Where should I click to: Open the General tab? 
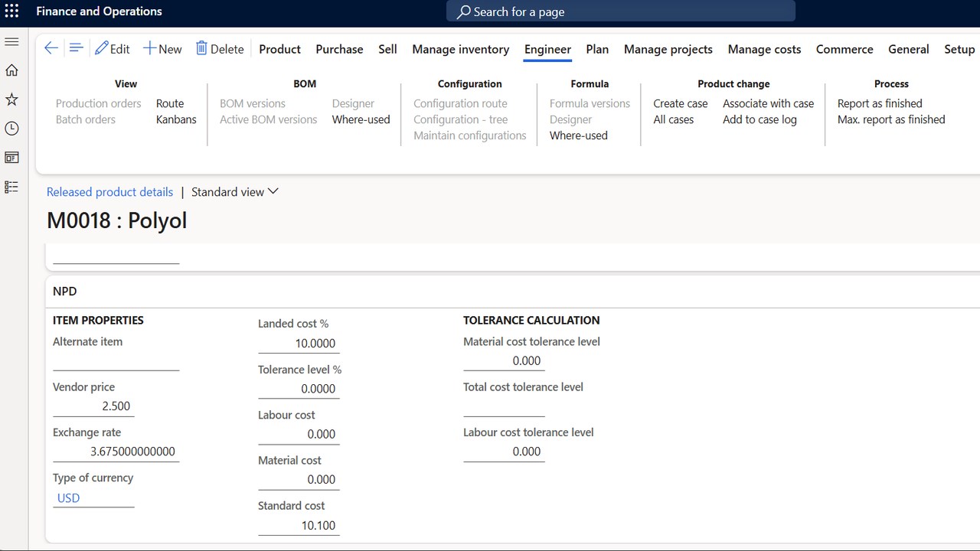click(x=908, y=49)
